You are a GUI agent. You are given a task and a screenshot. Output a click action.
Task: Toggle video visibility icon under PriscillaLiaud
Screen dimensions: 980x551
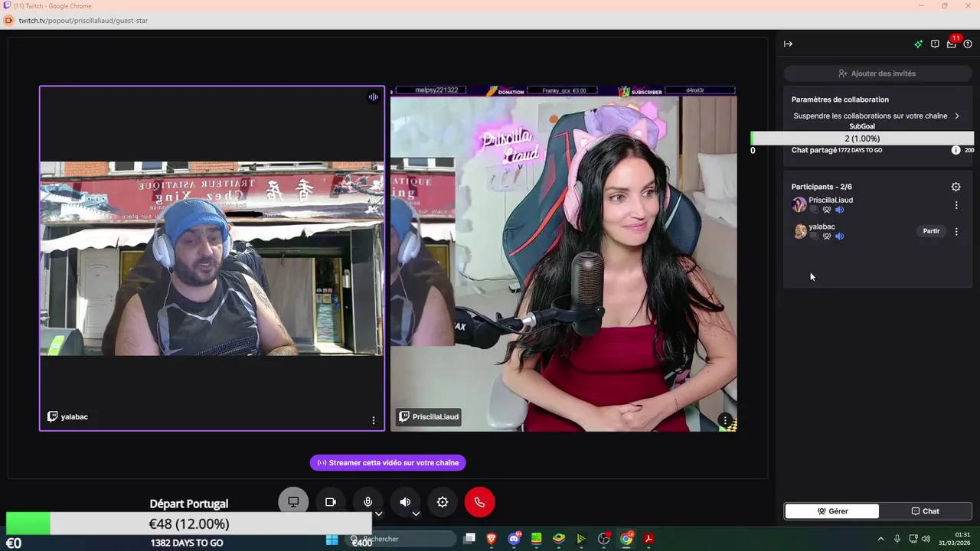[827, 210]
